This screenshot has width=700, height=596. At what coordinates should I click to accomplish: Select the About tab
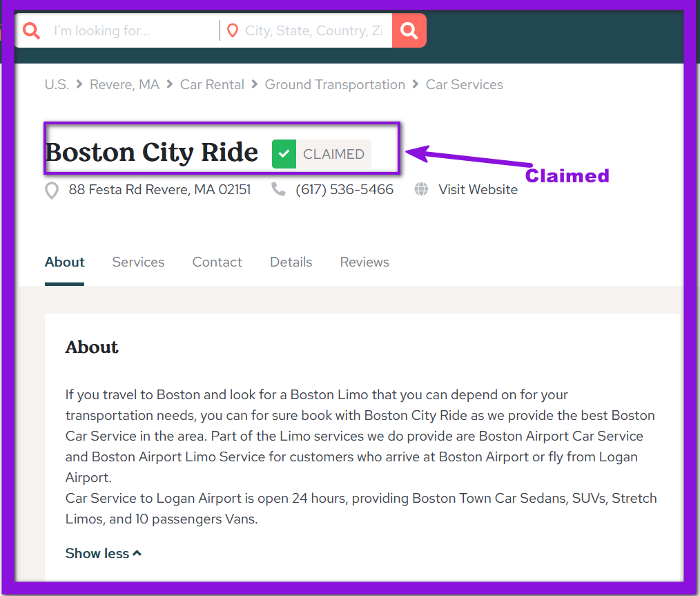64,262
